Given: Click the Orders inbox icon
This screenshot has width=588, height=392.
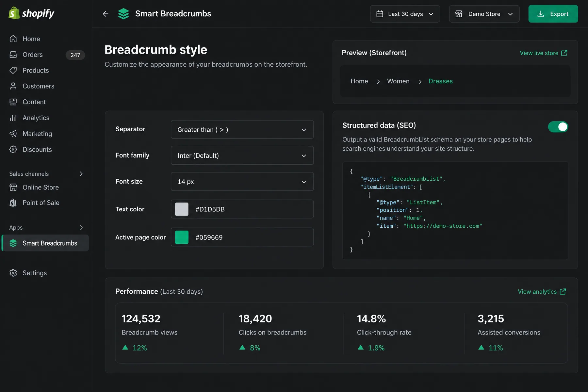Looking at the screenshot, I should [13, 55].
